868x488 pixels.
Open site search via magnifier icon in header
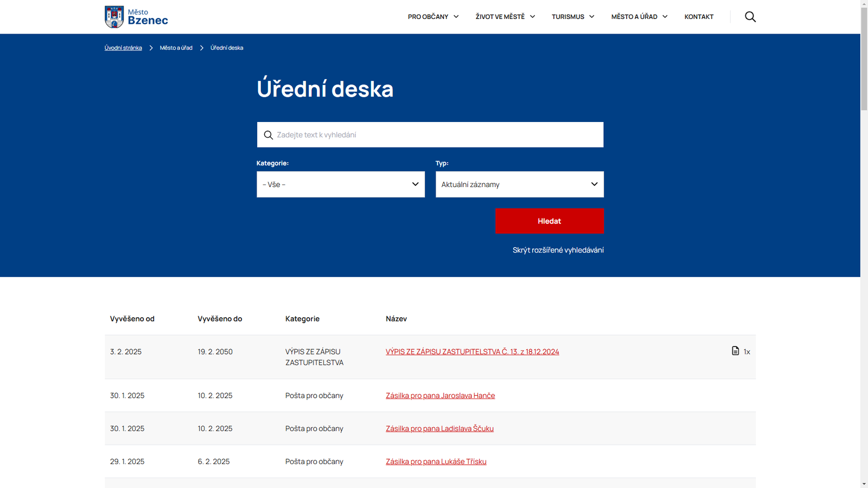pyautogui.click(x=750, y=17)
